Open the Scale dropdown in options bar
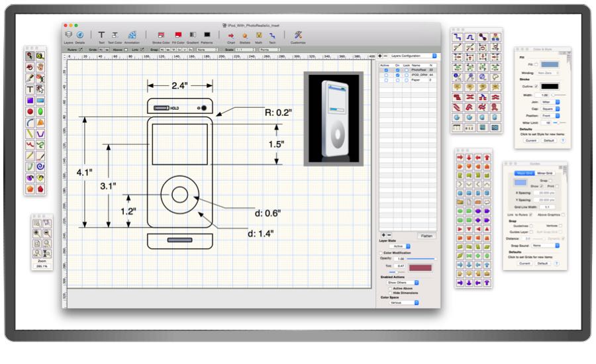596x364 pixels. 245,50
